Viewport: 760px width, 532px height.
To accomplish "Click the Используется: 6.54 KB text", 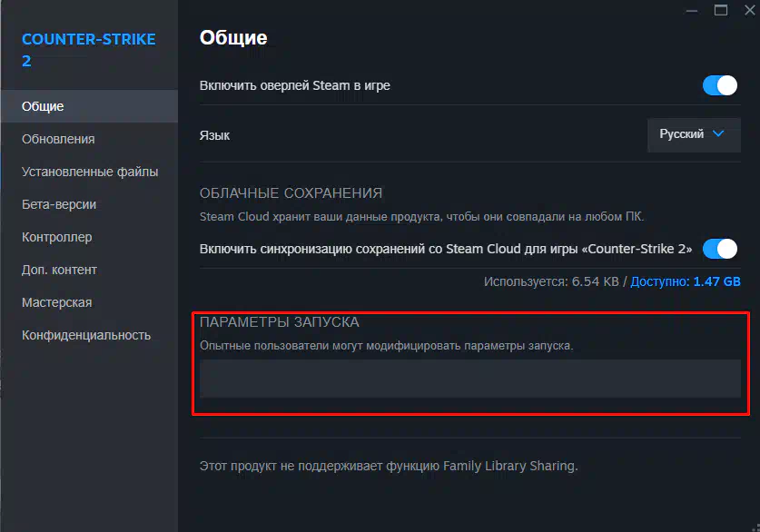I will pyautogui.click(x=551, y=281).
